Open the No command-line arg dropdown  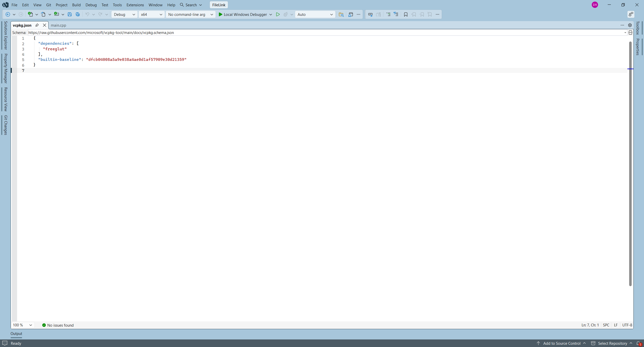click(190, 15)
